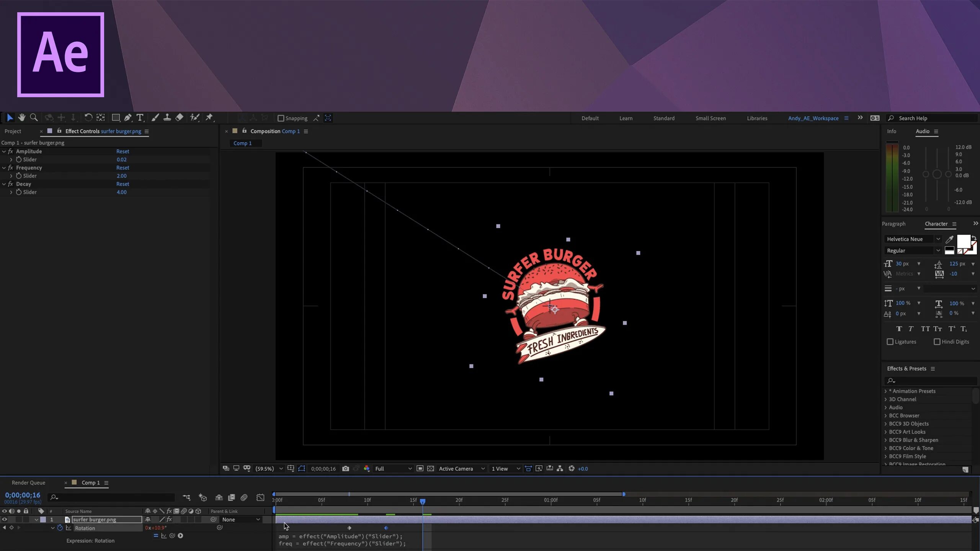Open the Full resolution dropdown
The width and height of the screenshot is (980, 551).
pyautogui.click(x=393, y=468)
